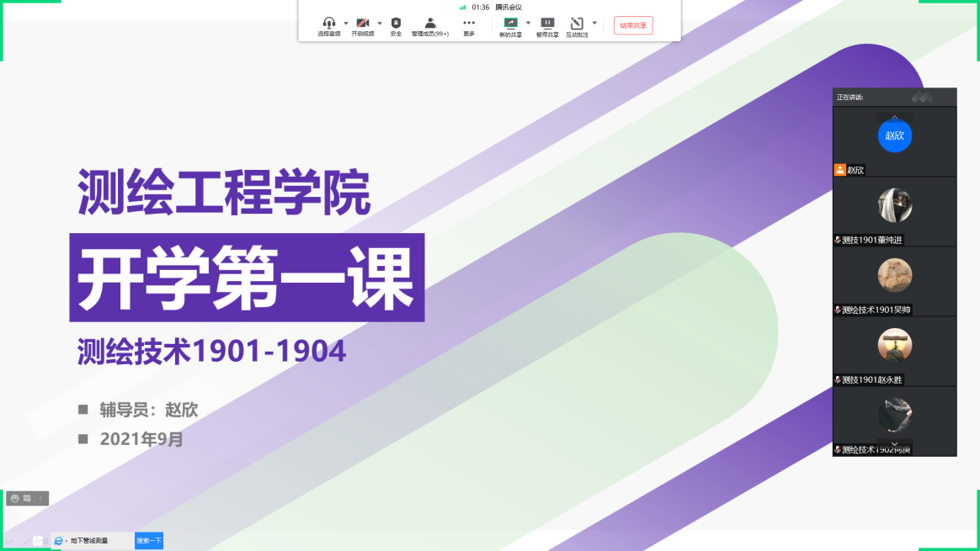Select 赵欣's blue avatar in participant panel

tap(894, 135)
